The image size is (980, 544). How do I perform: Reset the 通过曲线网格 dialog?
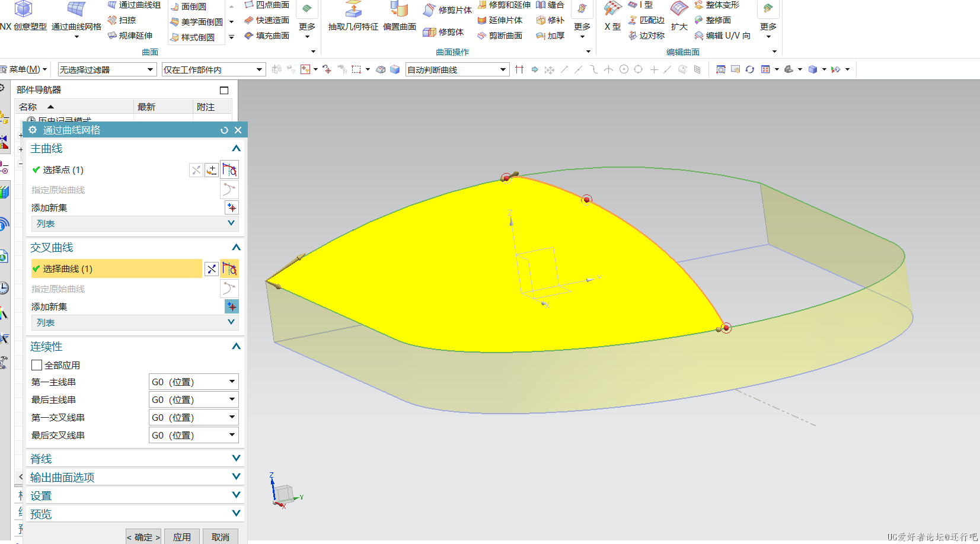pos(224,130)
